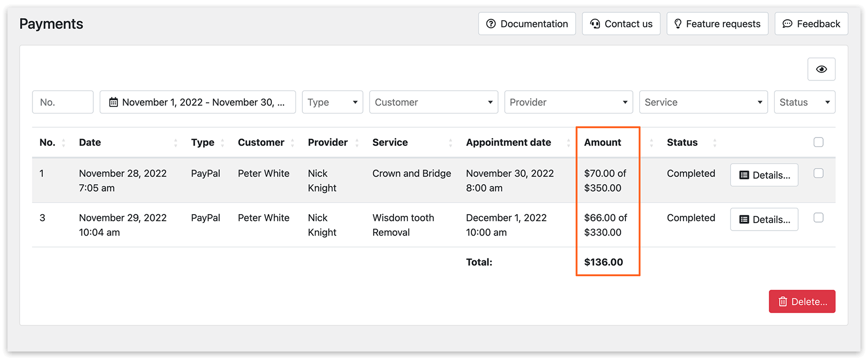
Task: Sort by Service column header
Action: point(412,142)
